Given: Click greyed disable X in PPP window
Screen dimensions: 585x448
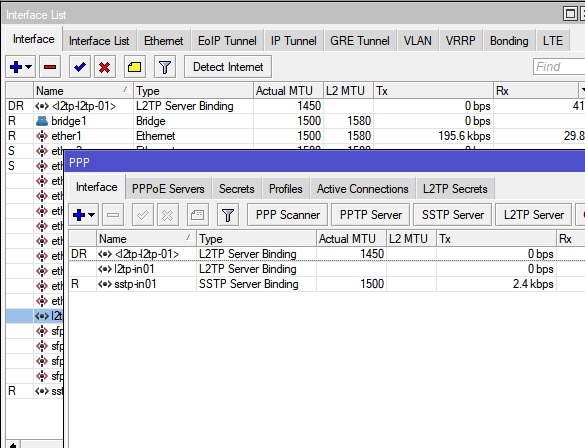Looking at the screenshot, I should [x=168, y=215].
